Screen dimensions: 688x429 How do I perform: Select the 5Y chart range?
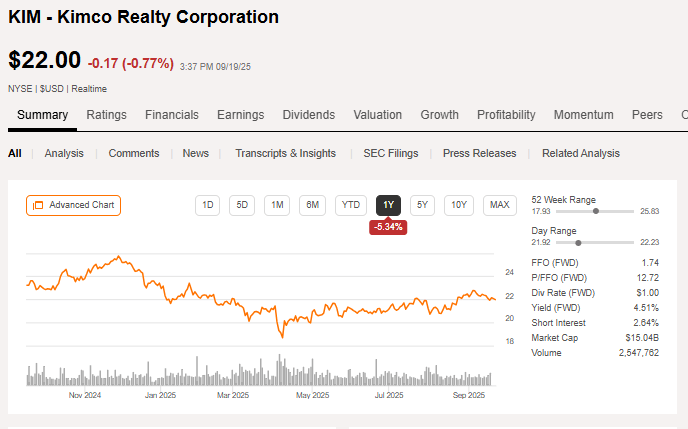pyautogui.click(x=423, y=205)
